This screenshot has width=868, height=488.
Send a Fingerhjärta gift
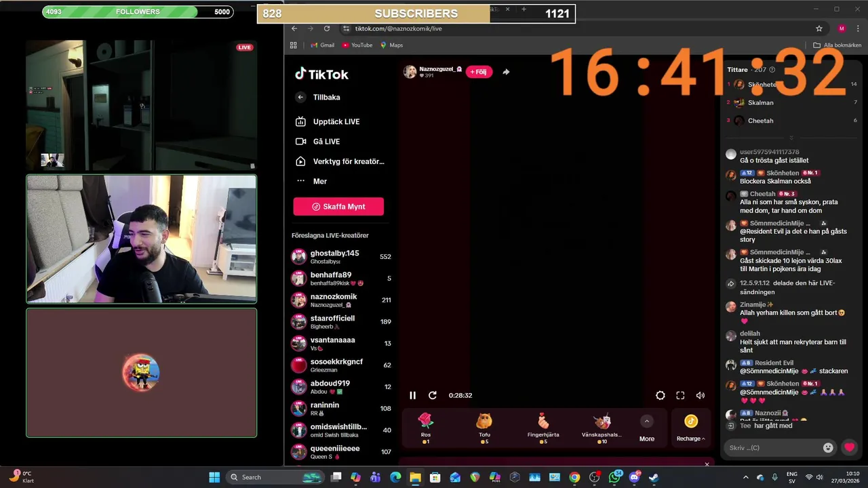542,428
